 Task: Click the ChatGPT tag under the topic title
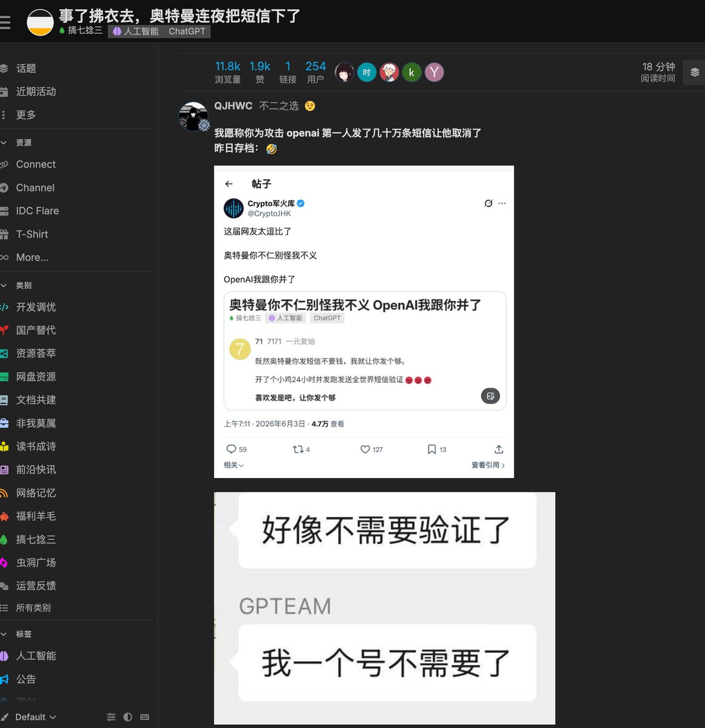coord(187,32)
